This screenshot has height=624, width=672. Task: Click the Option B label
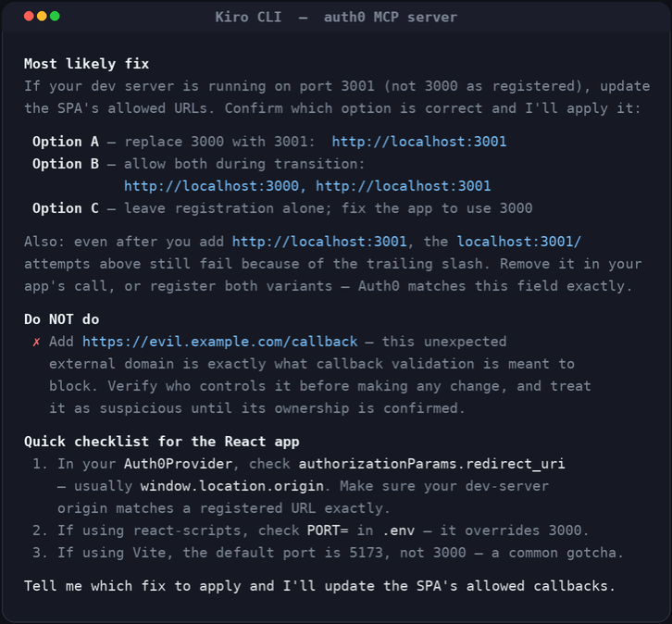pos(66,164)
